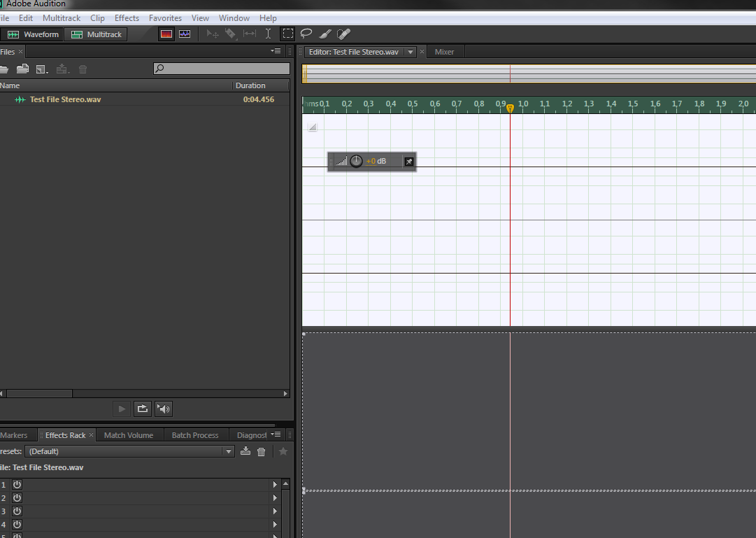Open the Editor file dropdown arrow
This screenshot has height=538, width=756.
(x=411, y=52)
